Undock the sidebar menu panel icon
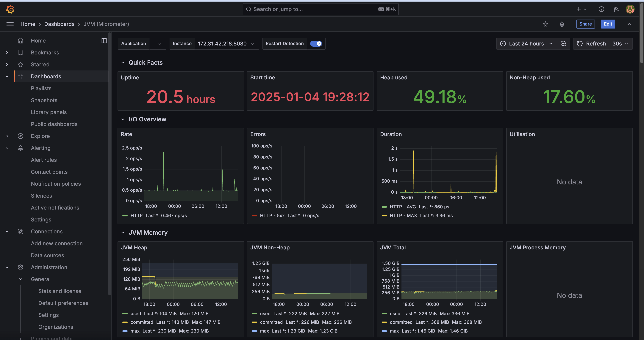 [104, 40]
